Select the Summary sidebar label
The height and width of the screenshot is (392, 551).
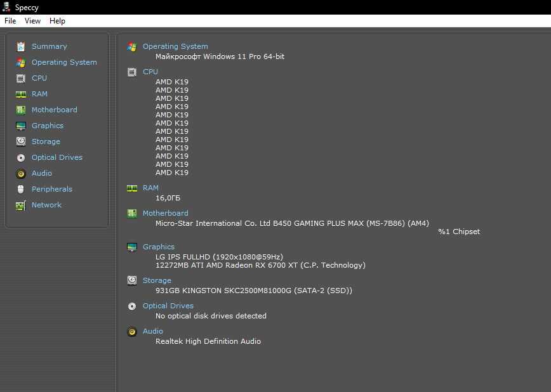(50, 46)
